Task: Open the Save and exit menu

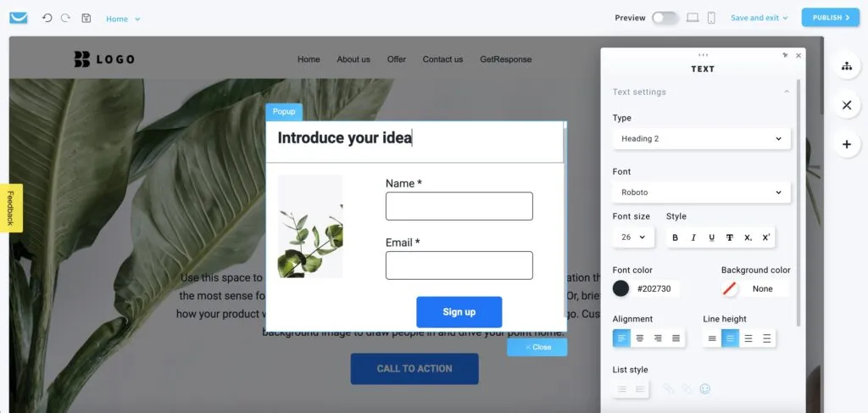Action: click(x=759, y=18)
